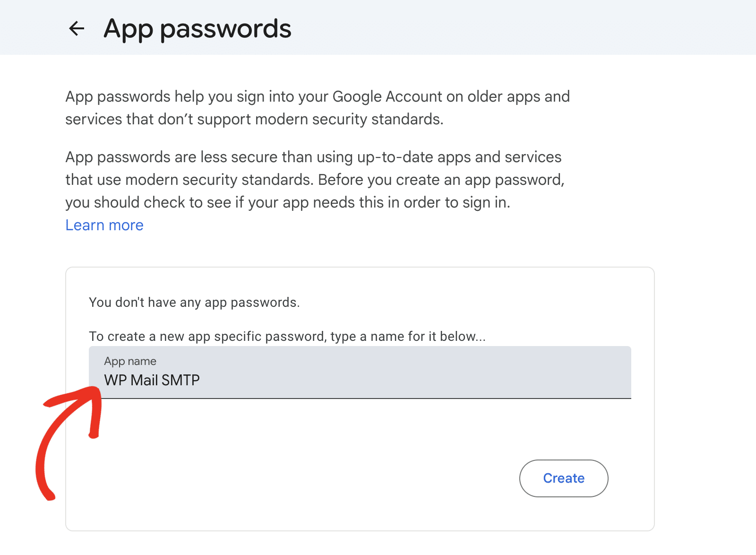This screenshot has width=756, height=555.
Task: Click the underline of the name field
Action: pos(359,399)
